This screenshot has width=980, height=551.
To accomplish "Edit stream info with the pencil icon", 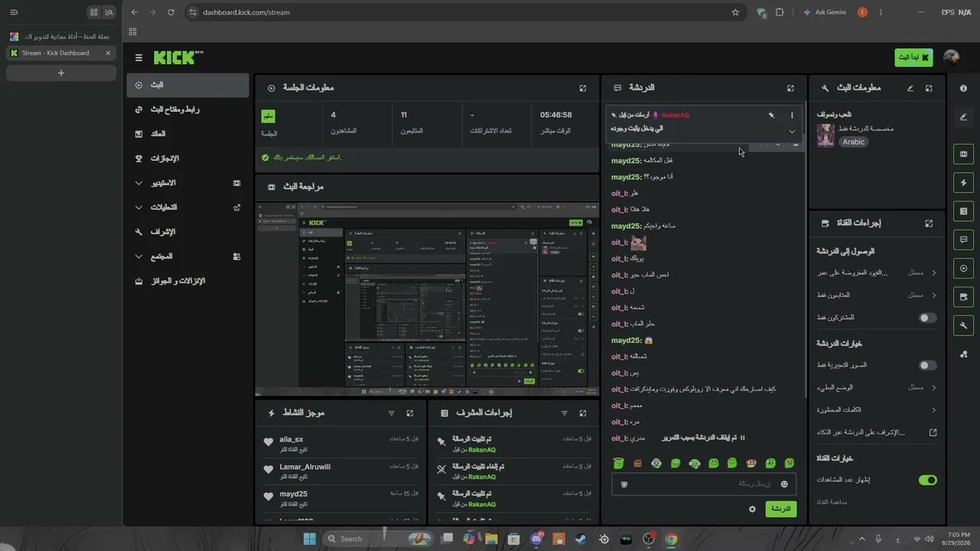I will click(910, 88).
